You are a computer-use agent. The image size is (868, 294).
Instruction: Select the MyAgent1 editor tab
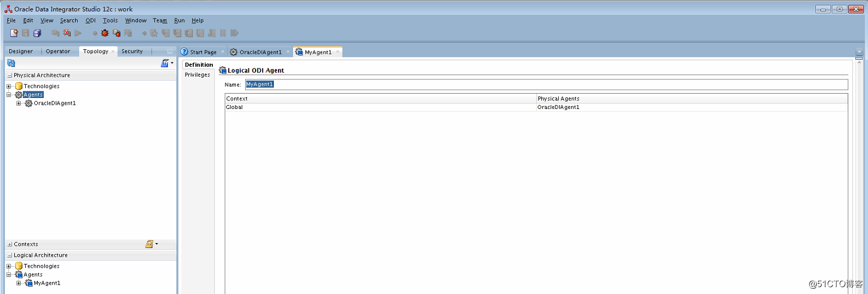318,52
